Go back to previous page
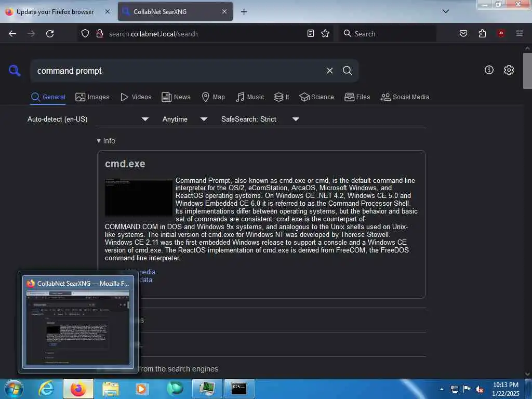Viewport: 532px width, 399px height. pyautogui.click(x=12, y=34)
